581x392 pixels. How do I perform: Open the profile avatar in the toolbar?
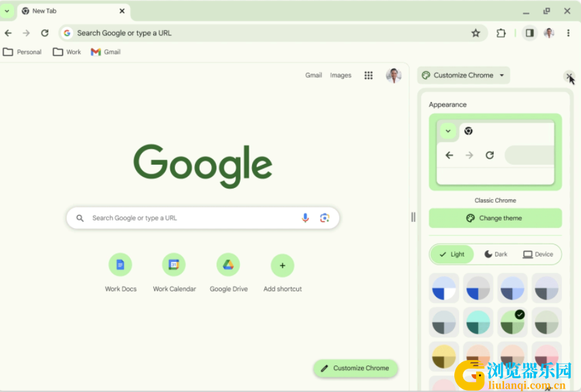[549, 33]
